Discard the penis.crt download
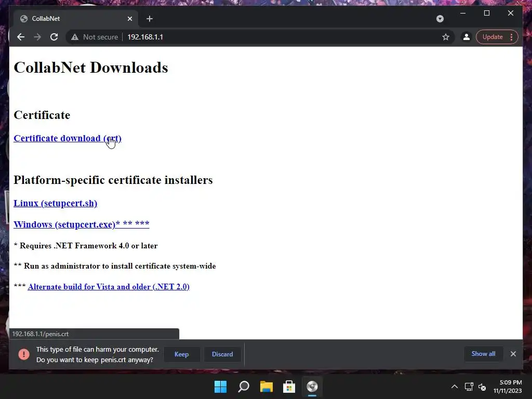532x399 pixels. click(222, 354)
